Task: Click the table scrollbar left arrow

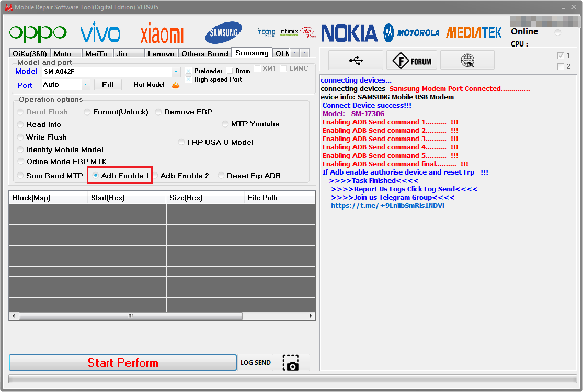Action: (x=14, y=316)
